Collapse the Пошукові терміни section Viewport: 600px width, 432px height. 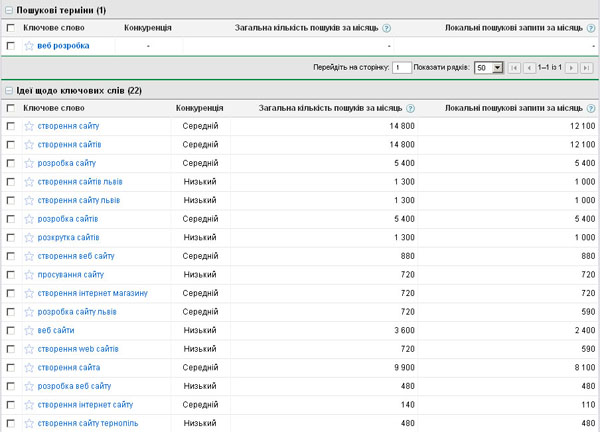pyautogui.click(x=8, y=11)
